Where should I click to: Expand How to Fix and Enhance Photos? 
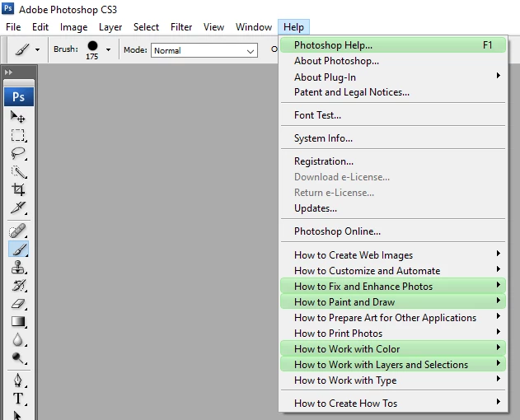coord(393,286)
